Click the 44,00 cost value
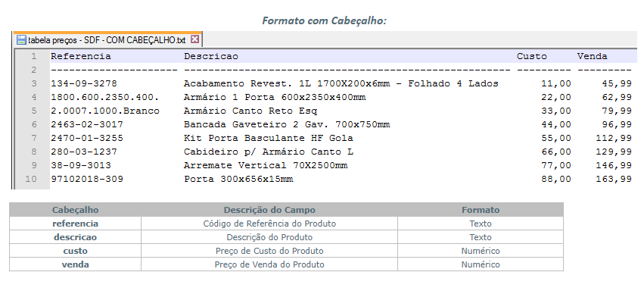The width and height of the screenshot is (644, 294). tap(556, 124)
